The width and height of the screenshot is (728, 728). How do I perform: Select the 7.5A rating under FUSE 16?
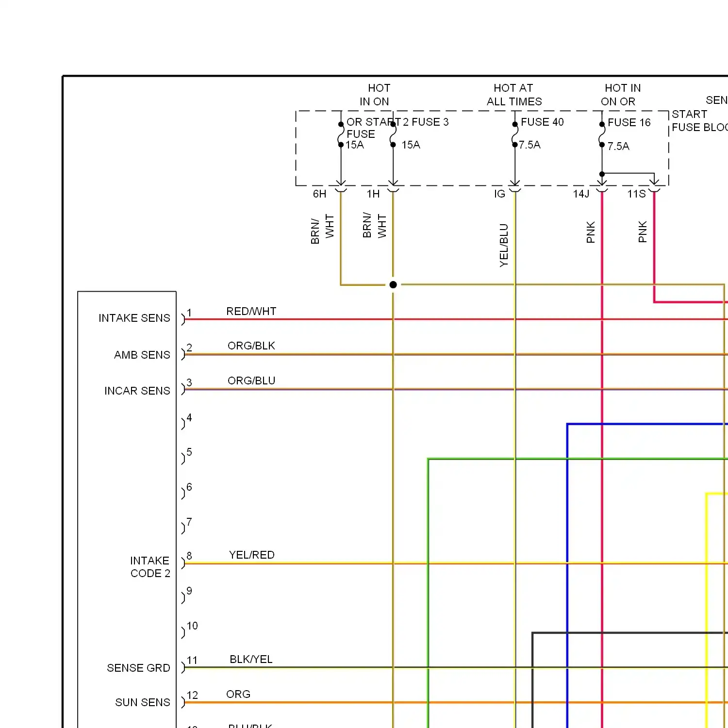tap(618, 146)
